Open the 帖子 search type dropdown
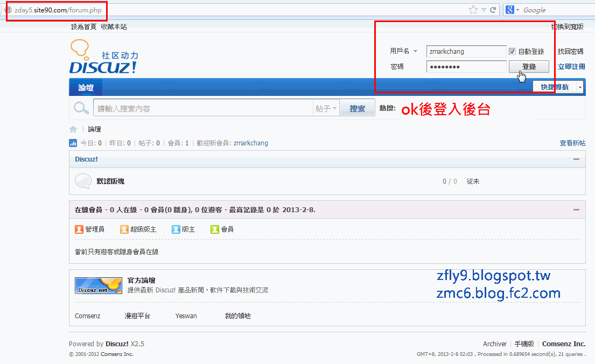 pos(335,109)
